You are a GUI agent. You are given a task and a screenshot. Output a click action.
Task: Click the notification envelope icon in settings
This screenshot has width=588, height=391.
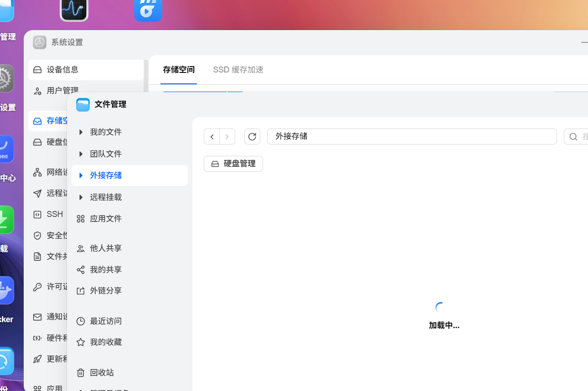pos(37,317)
